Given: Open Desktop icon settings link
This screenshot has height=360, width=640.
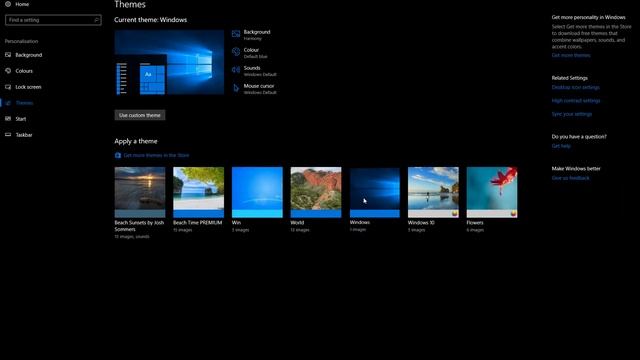Looking at the screenshot, I should [x=576, y=87].
